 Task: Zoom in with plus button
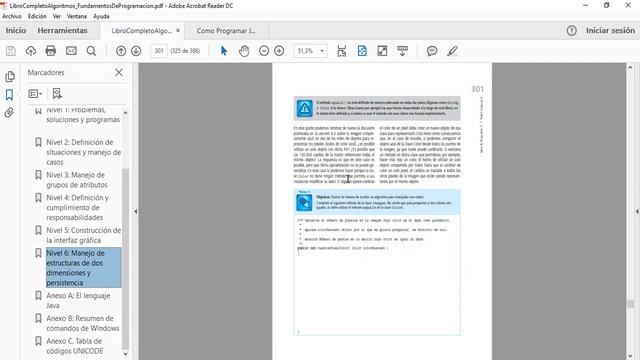click(279, 51)
